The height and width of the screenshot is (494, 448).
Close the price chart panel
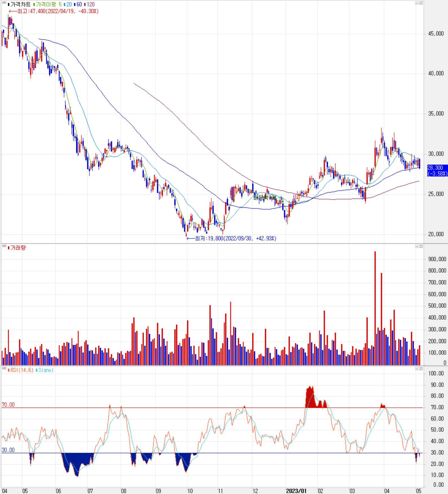pyautogui.click(x=421, y=3)
